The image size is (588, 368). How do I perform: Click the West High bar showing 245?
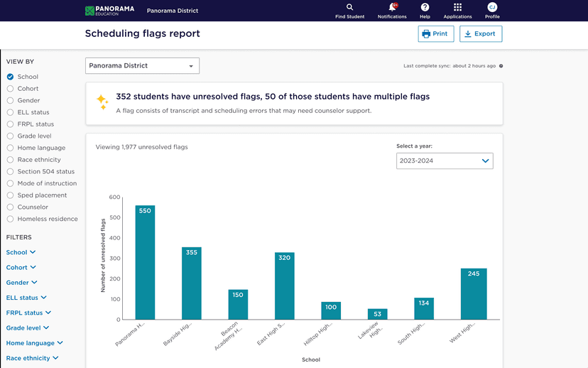point(474,293)
